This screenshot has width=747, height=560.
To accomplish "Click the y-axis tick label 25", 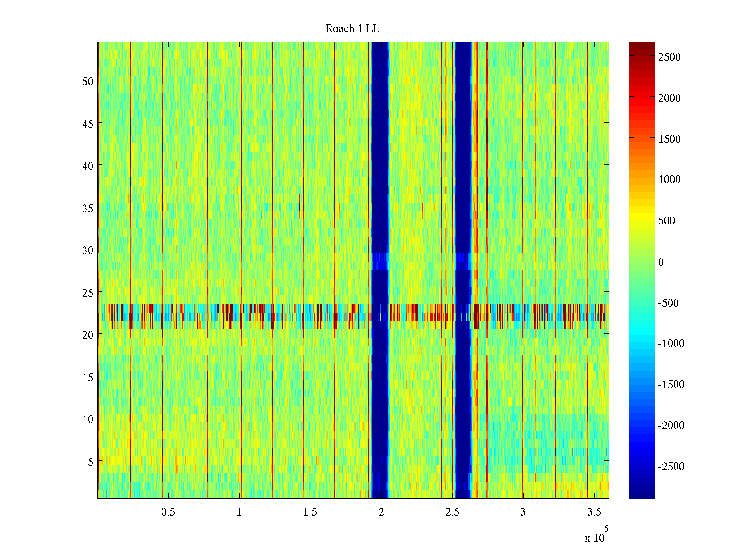I will [x=87, y=293].
